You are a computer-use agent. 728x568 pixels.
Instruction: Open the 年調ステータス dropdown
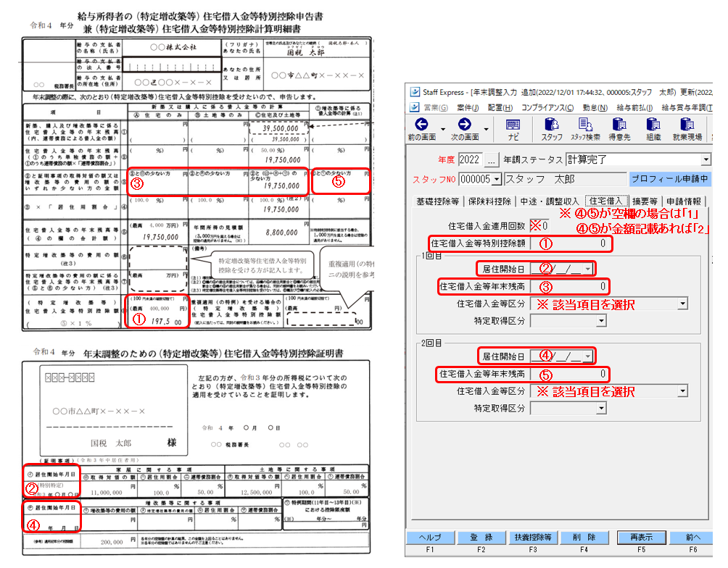tap(706, 159)
